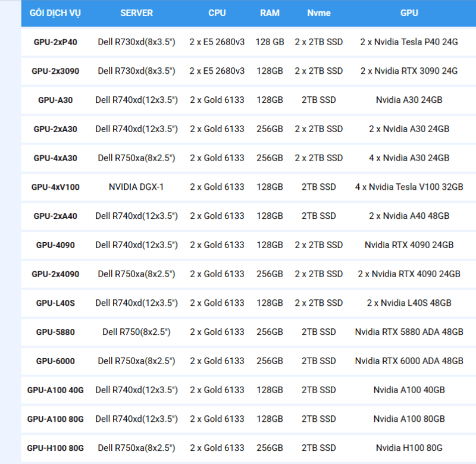Click 2 x Nvidia Tesla P40 24G cell

(x=409, y=42)
